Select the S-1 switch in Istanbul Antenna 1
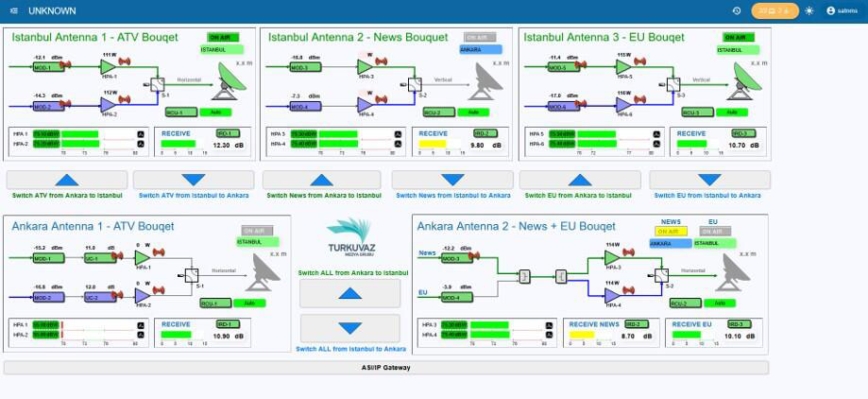Screen dimensions: 868x399 point(158,85)
